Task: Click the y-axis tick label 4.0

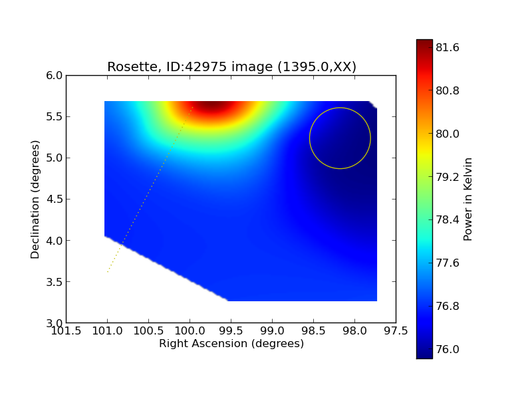Action: (x=55, y=241)
